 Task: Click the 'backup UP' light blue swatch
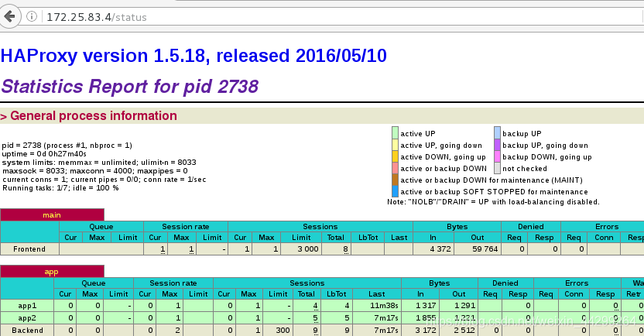coord(497,133)
